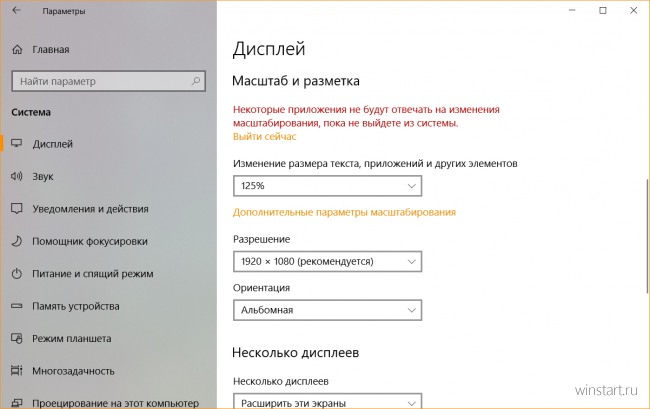Open the Расширить эти экраны dropdown
The height and width of the screenshot is (409, 650).
[x=327, y=401]
